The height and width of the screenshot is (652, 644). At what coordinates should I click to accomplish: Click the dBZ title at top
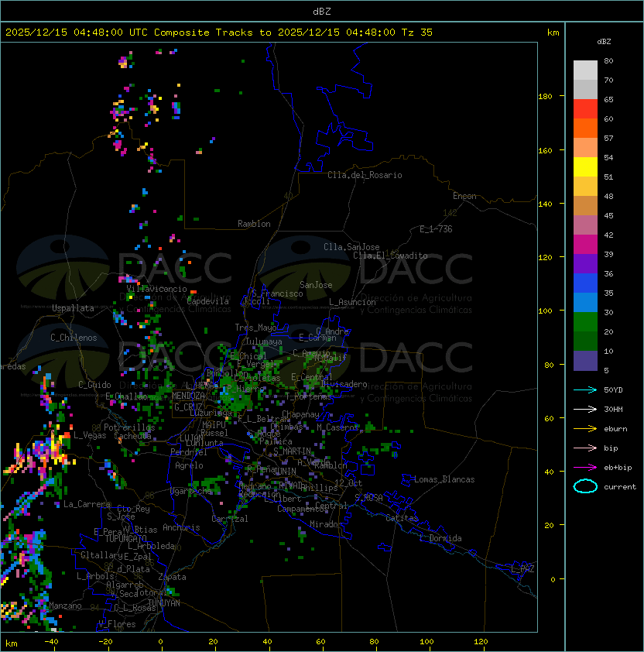tap(322, 12)
